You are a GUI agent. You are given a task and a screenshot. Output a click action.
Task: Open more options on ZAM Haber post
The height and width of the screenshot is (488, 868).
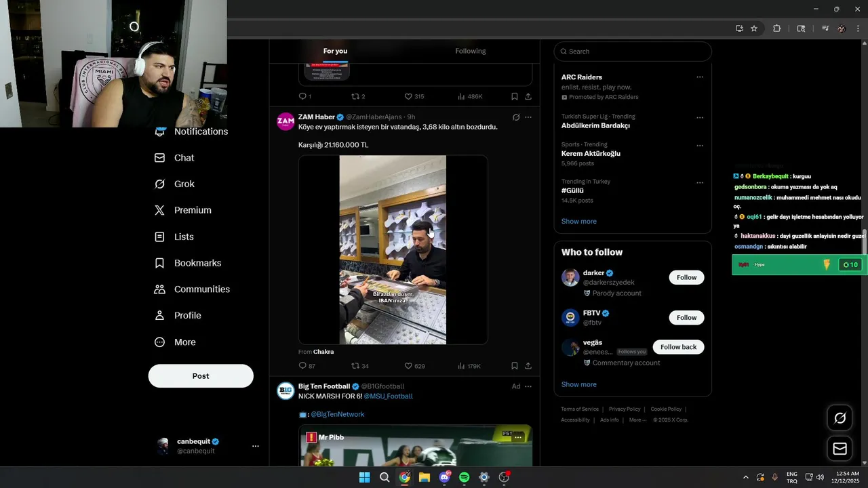[x=528, y=117]
